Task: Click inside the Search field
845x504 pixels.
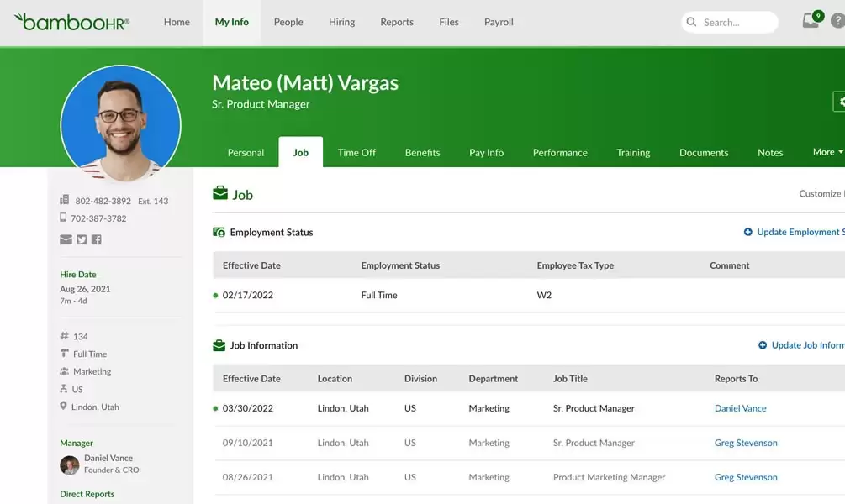Action: (x=733, y=23)
